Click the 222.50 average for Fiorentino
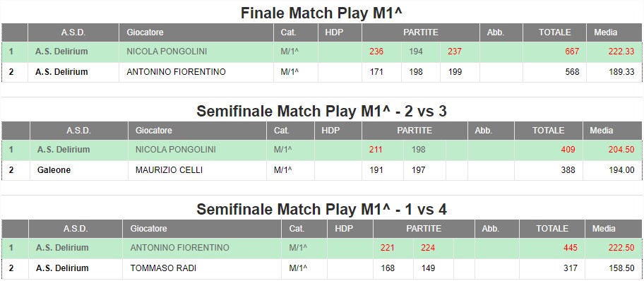644x281 pixels. pos(621,248)
